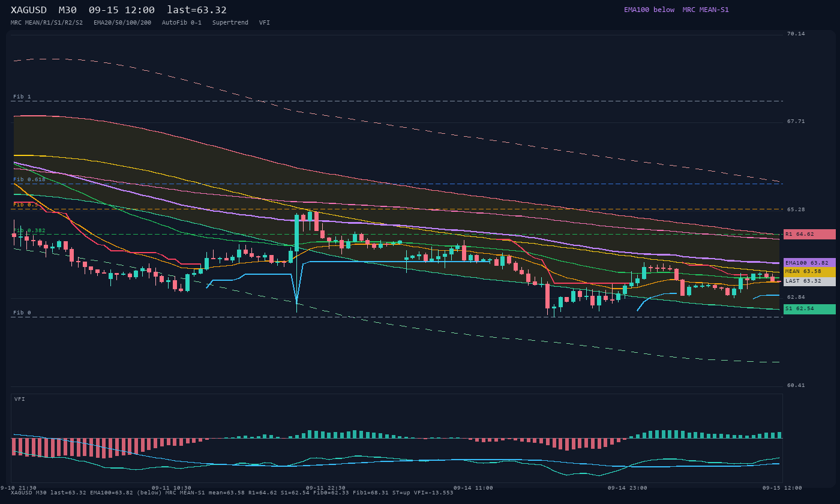Viewport: 840px width, 504px height.
Task: Click the 'MRC MEAN-S1' status at top right
Action: (x=706, y=10)
